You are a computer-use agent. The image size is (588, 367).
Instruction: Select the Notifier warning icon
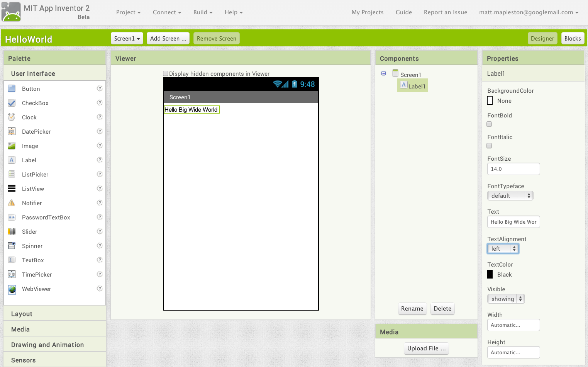click(12, 203)
